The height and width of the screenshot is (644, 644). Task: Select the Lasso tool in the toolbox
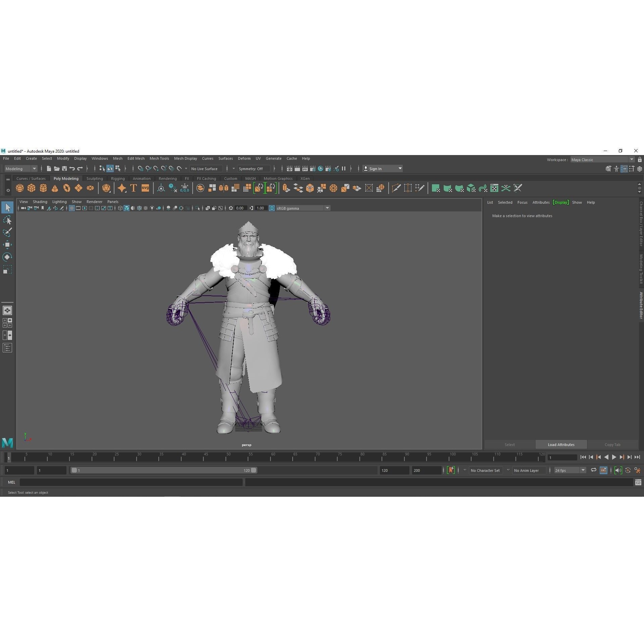[7, 220]
